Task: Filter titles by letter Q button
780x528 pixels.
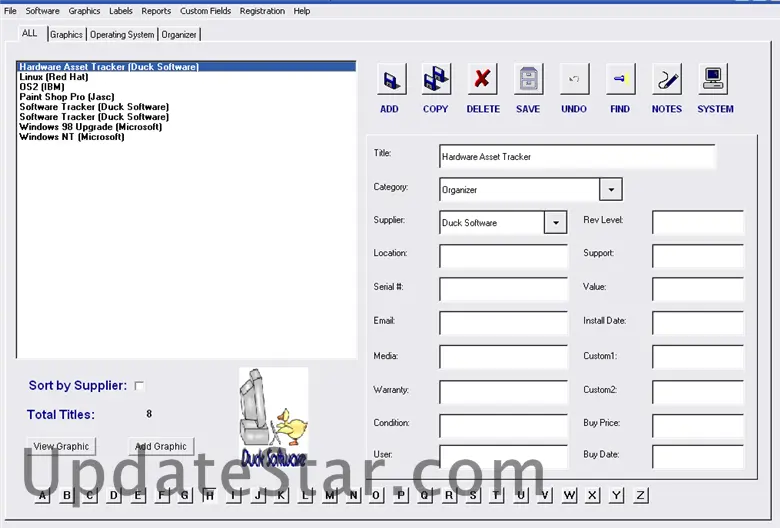Action: pyautogui.click(x=424, y=495)
